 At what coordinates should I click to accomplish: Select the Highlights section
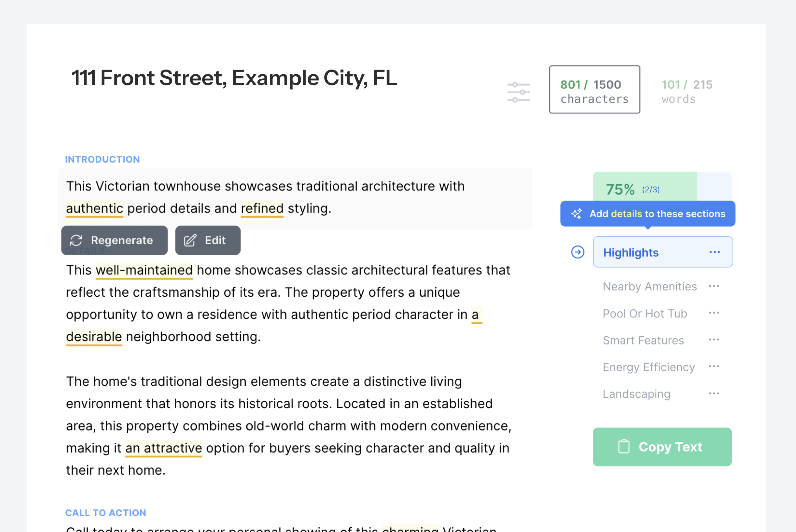click(x=631, y=252)
